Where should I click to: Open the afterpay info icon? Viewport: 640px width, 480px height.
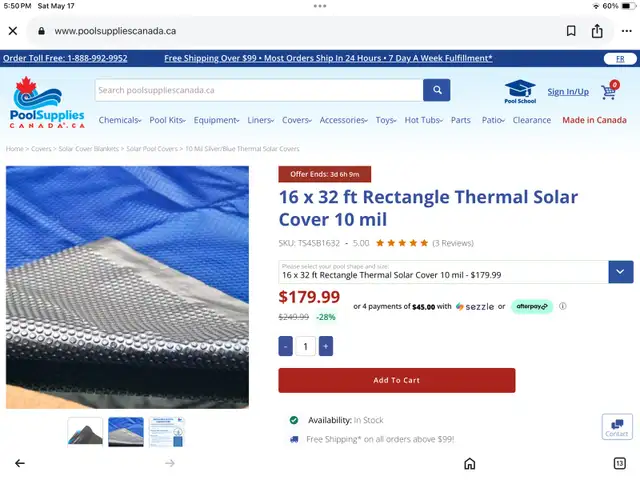[562, 306]
